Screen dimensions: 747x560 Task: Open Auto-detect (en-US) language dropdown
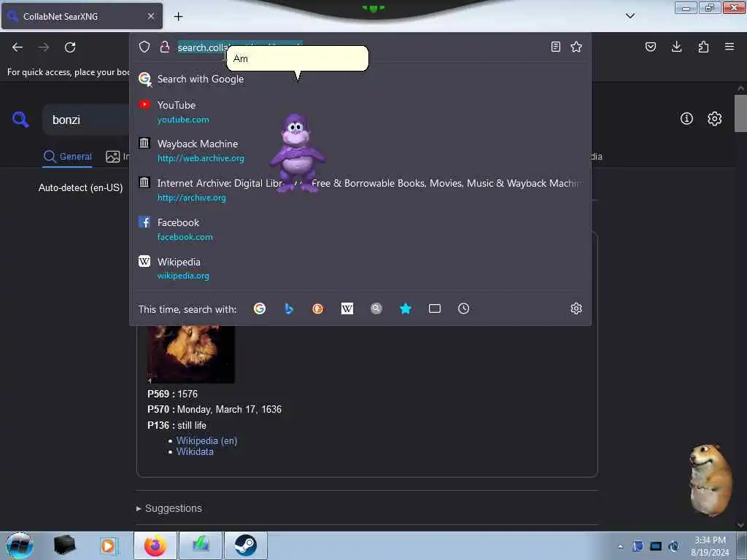80,187
